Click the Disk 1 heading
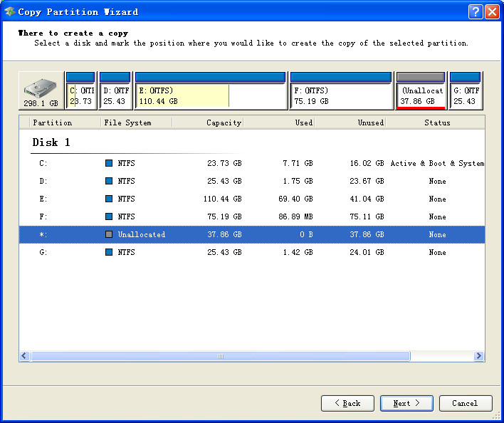Viewport: 504px width, 423px height. pyautogui.click(x=51, y=142)
